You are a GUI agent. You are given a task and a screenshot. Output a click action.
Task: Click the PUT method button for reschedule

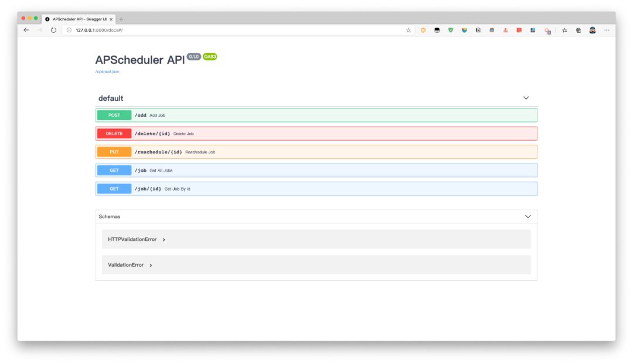click(x=114, y=152)
